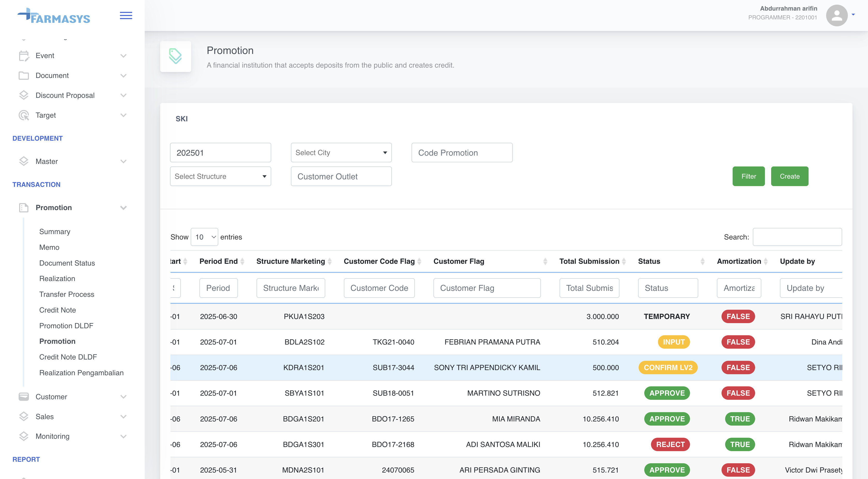
Task: Click the FEBRIAN PRAMANA PUTRA customer cell
Action: 492,342
